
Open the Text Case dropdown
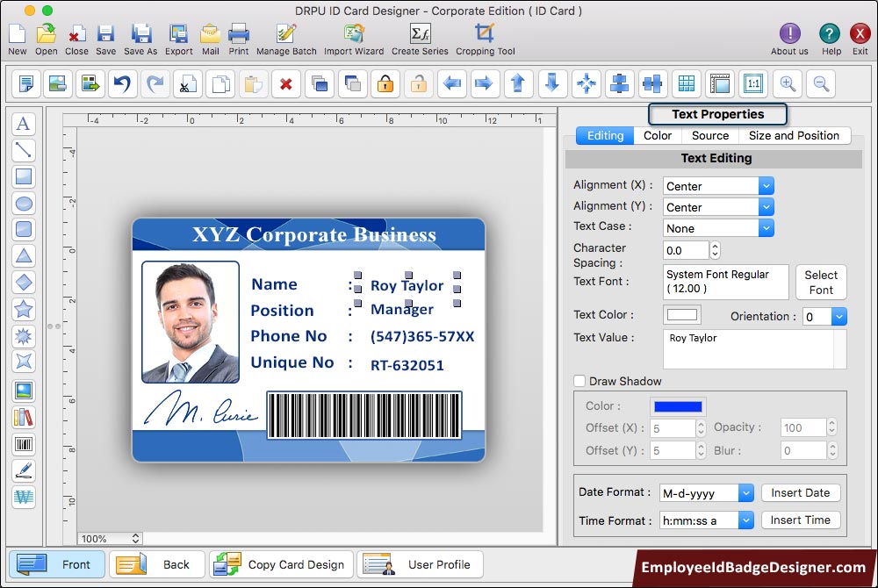pos(718,228)
